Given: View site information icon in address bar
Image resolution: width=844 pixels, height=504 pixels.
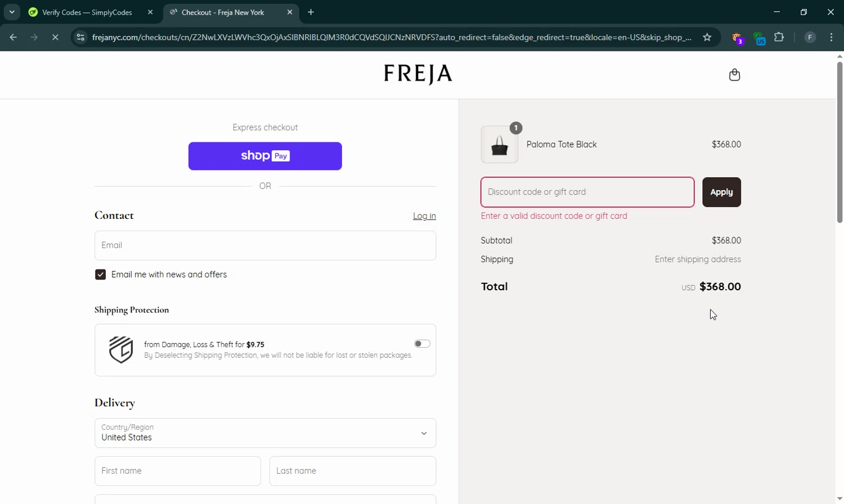Looking at the screenshot, I should [80, 38].
